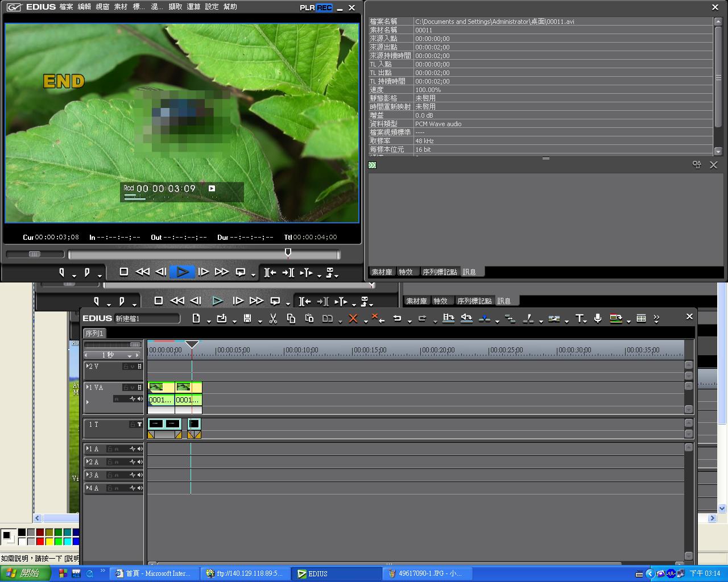
Task: Open the 編輯 menu in EDIUS player
Action: coord(84,7)
